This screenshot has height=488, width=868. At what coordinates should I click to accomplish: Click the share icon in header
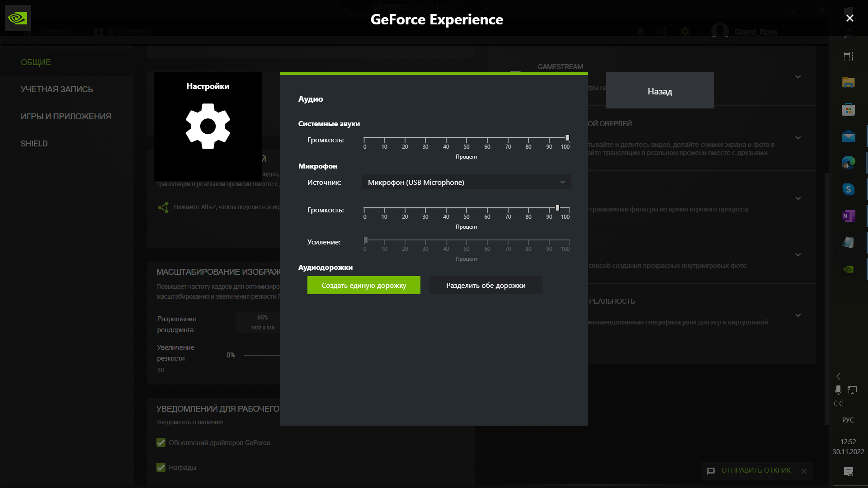click(663, 32)
